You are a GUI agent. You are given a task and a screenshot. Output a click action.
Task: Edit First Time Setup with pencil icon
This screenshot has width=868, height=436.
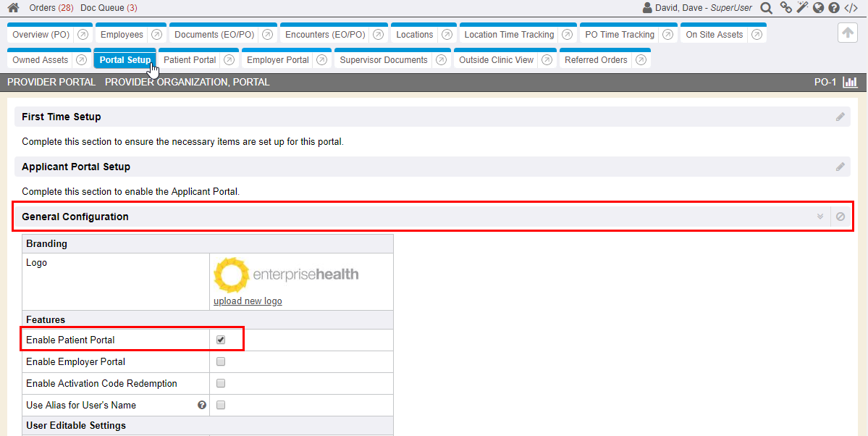pos(840,117)
